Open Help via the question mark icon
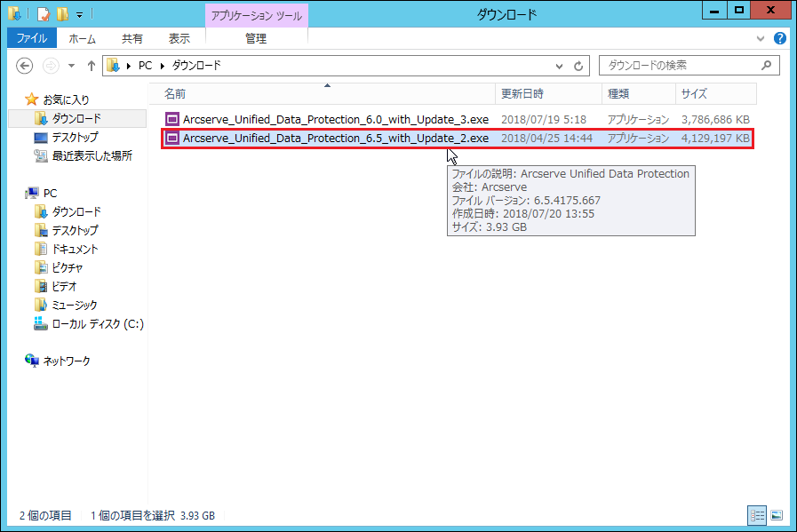Image resolution: width=797 pixels, height=532 pixels. click(780, 38)
